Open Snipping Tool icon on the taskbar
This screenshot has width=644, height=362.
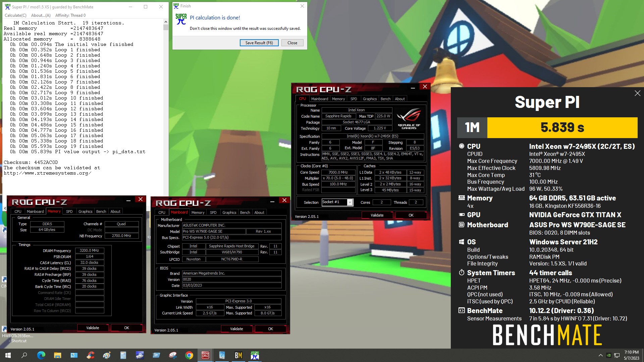click(172, 355)
